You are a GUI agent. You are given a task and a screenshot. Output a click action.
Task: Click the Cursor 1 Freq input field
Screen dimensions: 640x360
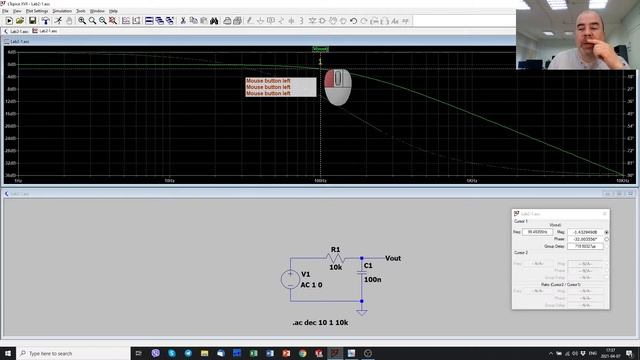coord(537,232)
